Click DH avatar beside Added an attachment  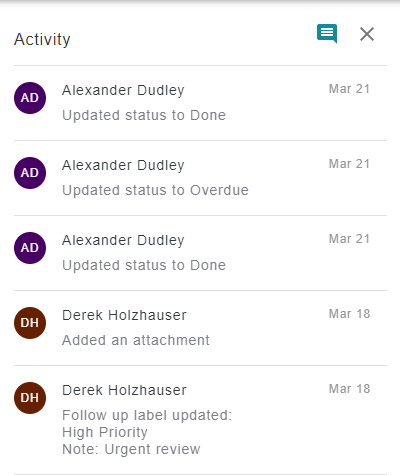click(x=30, y=323)
